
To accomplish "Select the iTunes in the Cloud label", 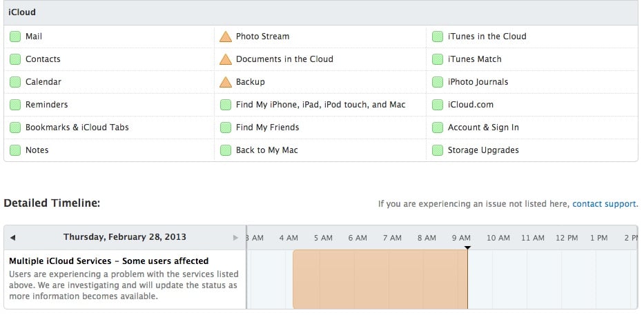I will tap(487, 37).
